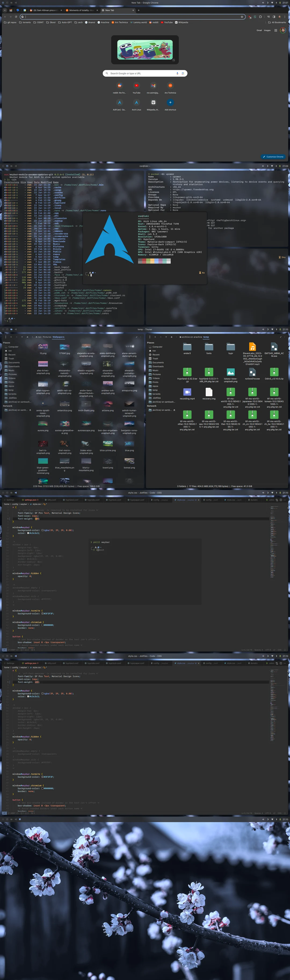Select the ElevenLabs mp3 audio file
Image resolution: width=290 pixels, height=980 pixels.
pos(252,347)
